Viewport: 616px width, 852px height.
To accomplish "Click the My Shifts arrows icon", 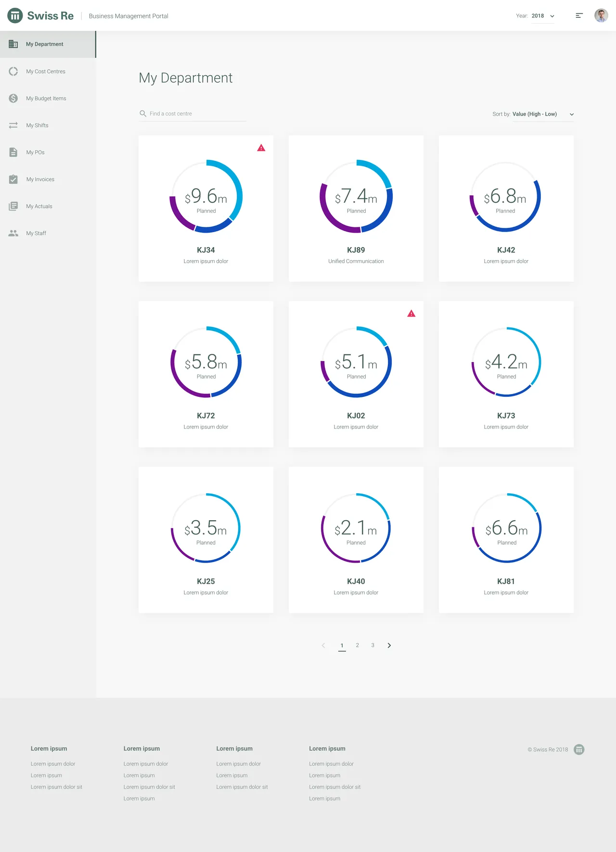I will [x=13, y=125].
